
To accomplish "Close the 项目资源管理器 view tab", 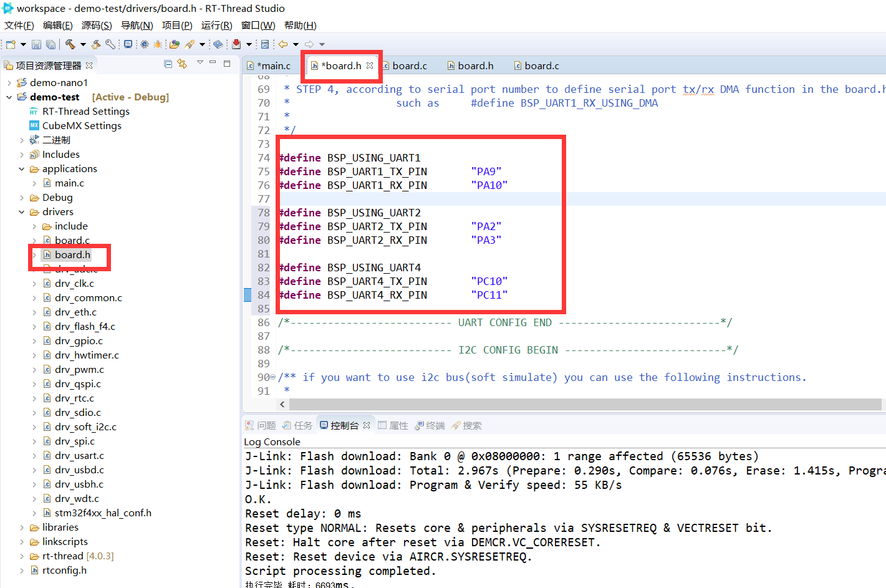I will click(x=89, y=65).
